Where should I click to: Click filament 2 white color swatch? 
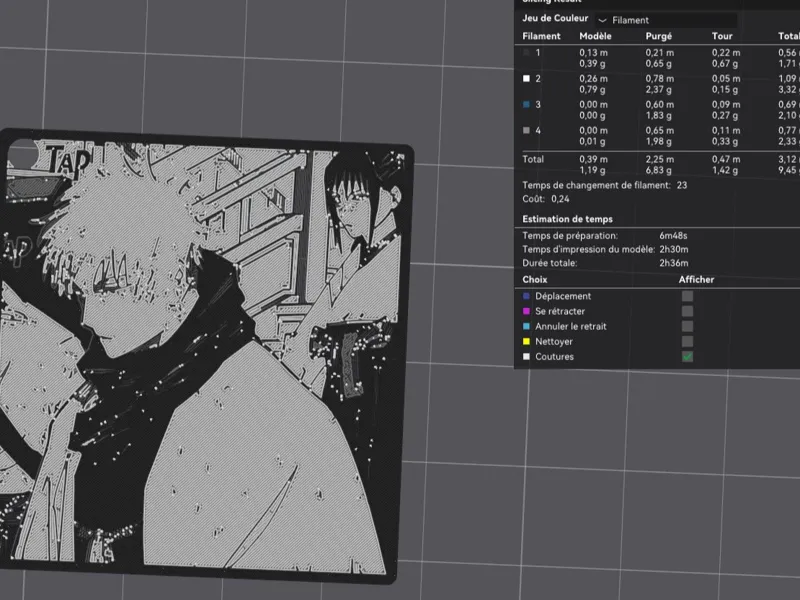coord(527,79)
